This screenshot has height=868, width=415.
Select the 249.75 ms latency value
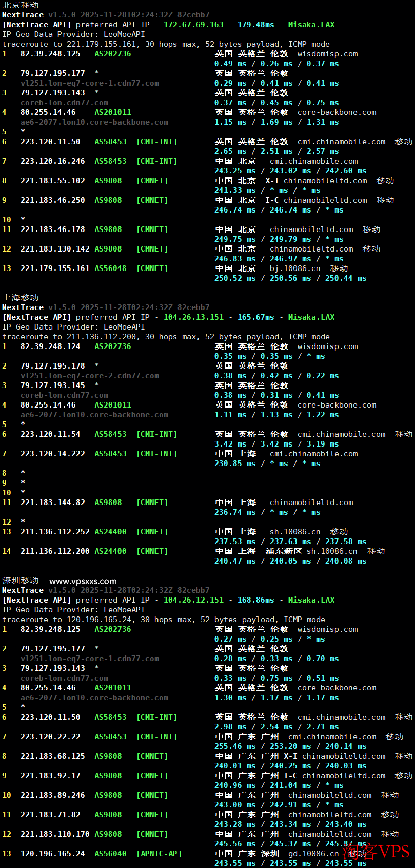click(235, 239)
